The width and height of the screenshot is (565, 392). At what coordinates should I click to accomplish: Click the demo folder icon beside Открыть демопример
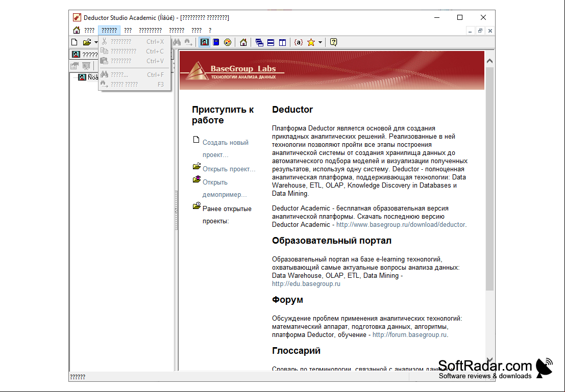pyautogui.click(x=196, y=179)
